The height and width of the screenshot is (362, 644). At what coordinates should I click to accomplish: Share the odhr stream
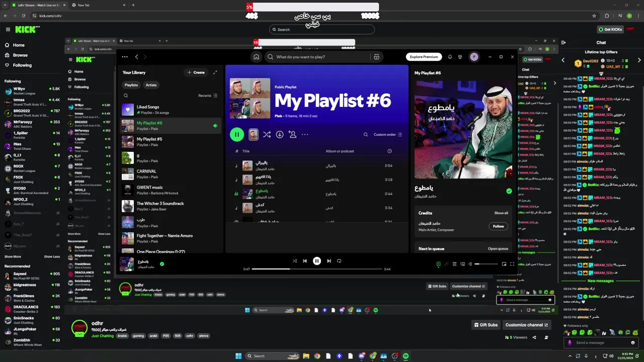click(x=534, y=337)
